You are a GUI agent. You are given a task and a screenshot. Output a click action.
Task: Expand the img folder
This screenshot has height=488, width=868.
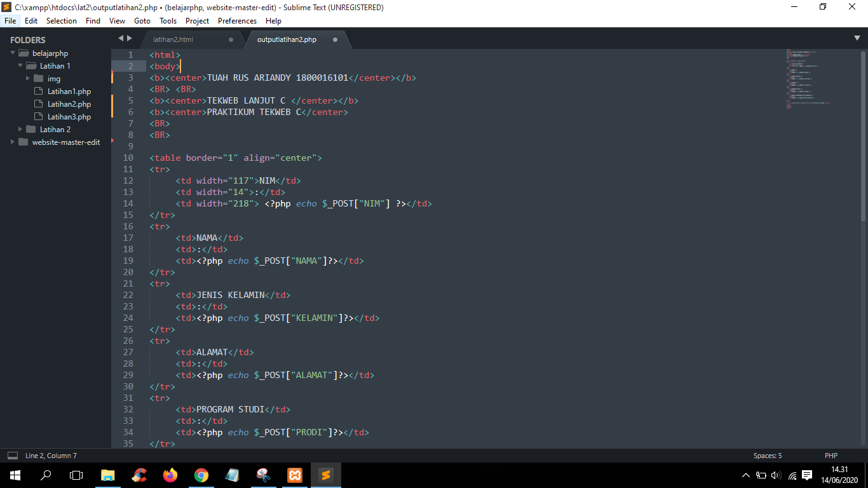28,78
